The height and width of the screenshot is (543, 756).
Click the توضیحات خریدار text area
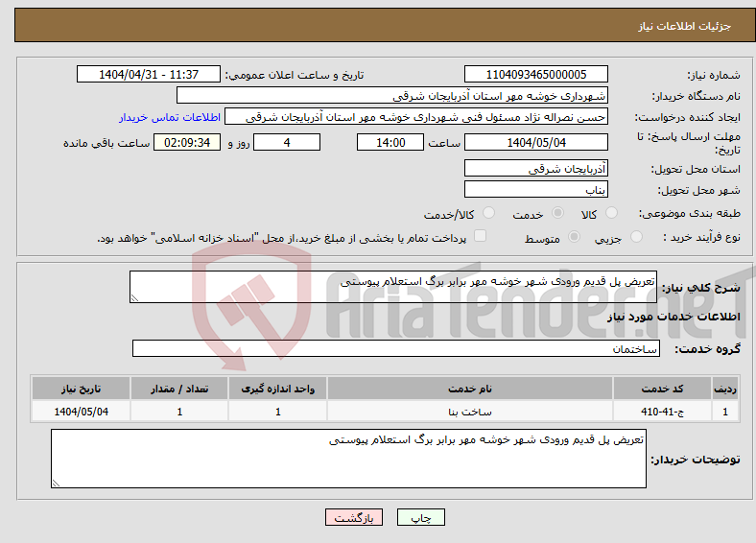pyautogui.click(x=348, y=459)
